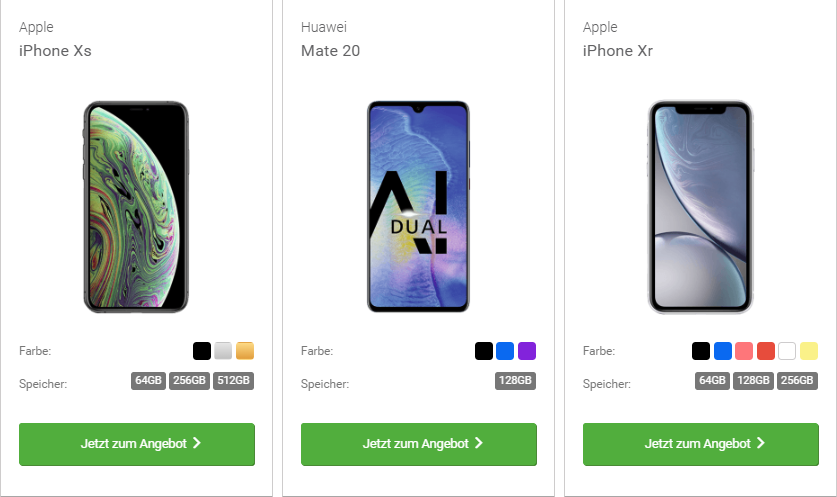Select 128GB storage for Mate 20

point(515,381)
